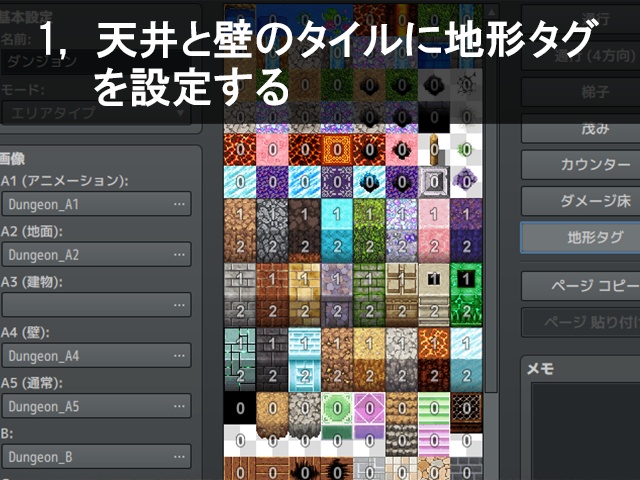Select the teal tech panel tile tagged 1
The image size is (640, 480).
tap(240, 344)
